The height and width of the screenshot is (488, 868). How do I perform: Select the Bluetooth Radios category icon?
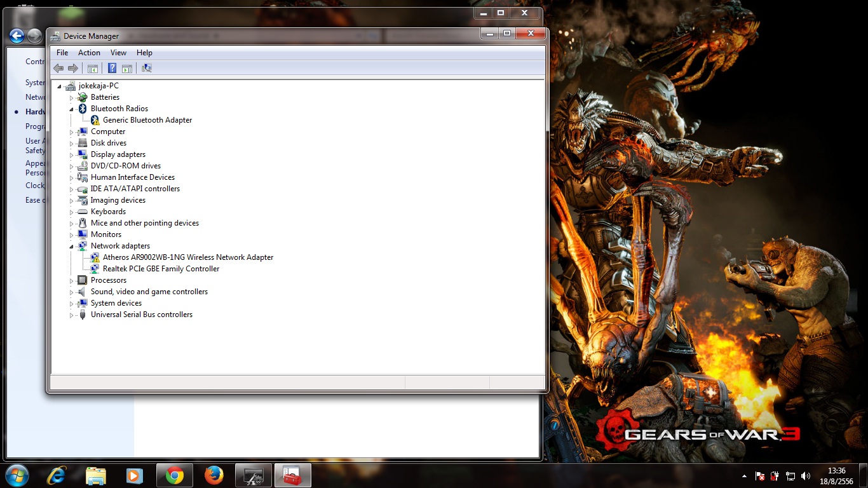tap(82, 109)
